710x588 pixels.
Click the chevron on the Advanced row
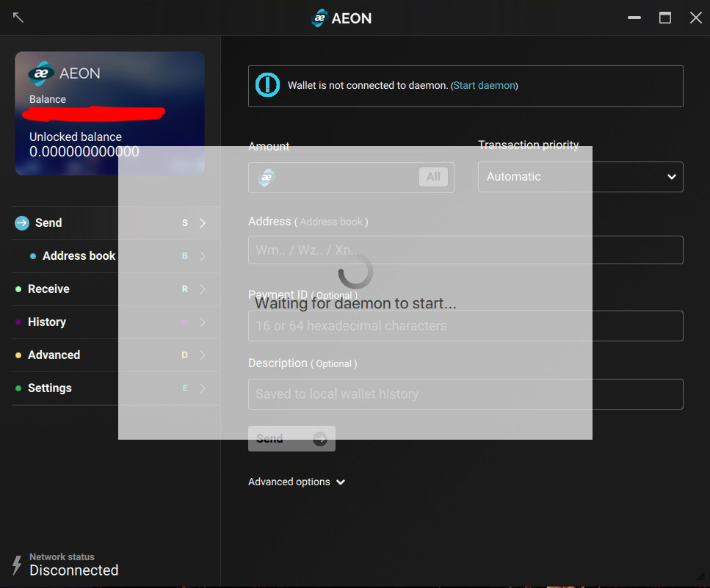(x=203, y=355)
